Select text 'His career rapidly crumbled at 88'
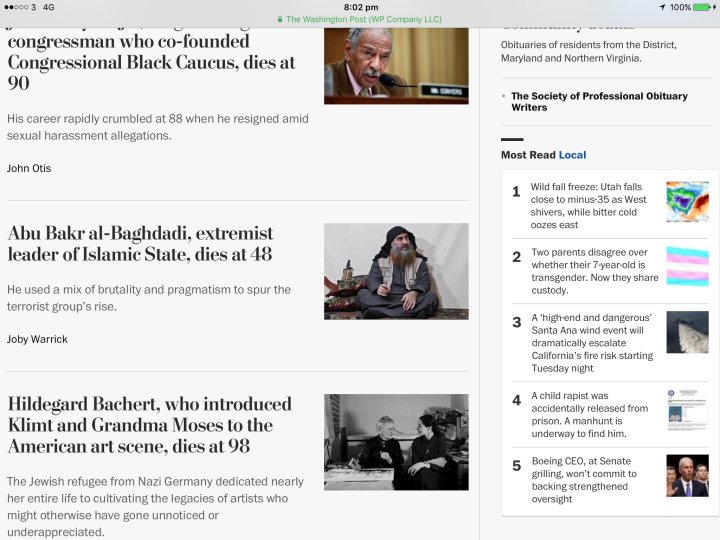The width and height of the screenshot is (720, 540). coord(95,119)
